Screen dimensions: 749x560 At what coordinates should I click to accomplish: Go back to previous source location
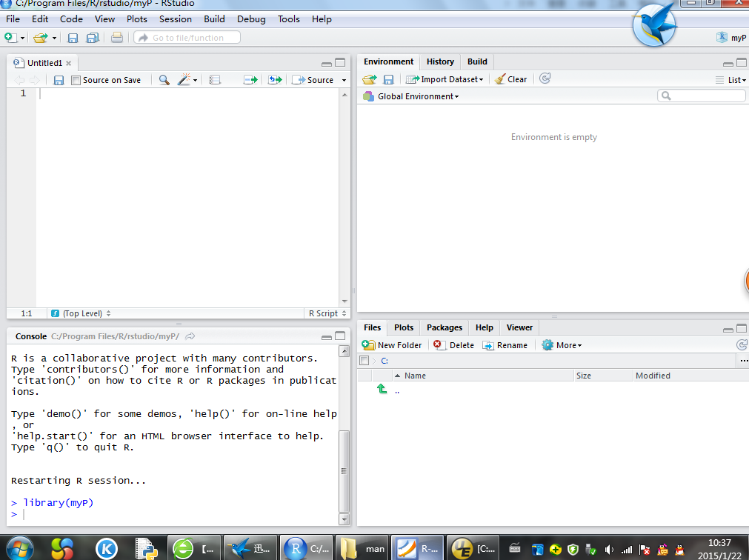19,80
